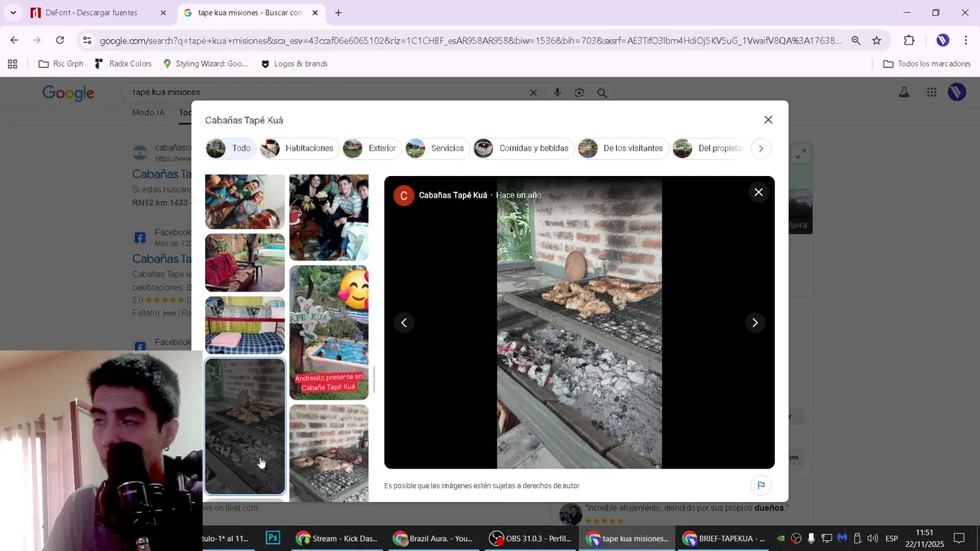
Task: Open the thumbnail of people holding bananas
Action: point(328,217)
